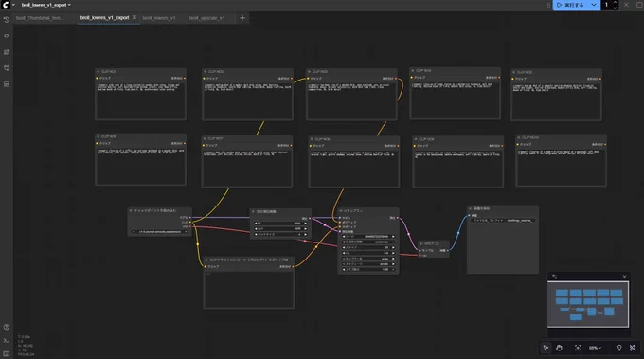
Task: Open the queue history sidebar panel
Action: 7,19
